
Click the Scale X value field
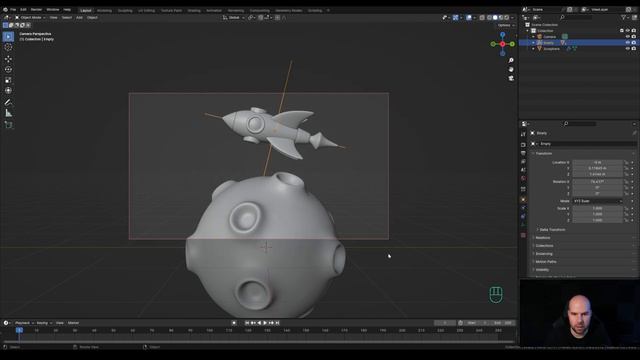pyautogui.click(x=598, y=208)
